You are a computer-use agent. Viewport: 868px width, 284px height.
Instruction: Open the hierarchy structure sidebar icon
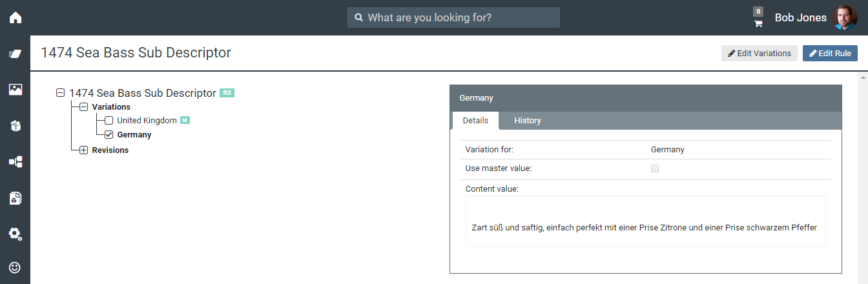point(15,161)
